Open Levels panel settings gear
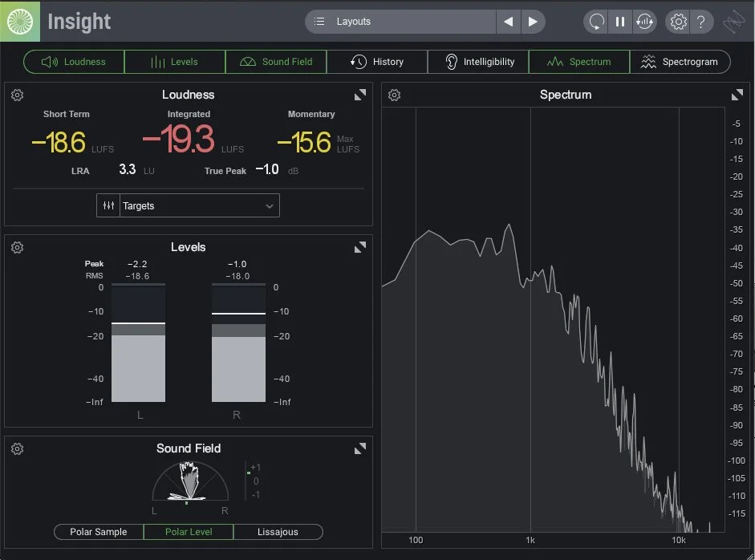This screenshot has width=755, height=560. coord(18,247)
